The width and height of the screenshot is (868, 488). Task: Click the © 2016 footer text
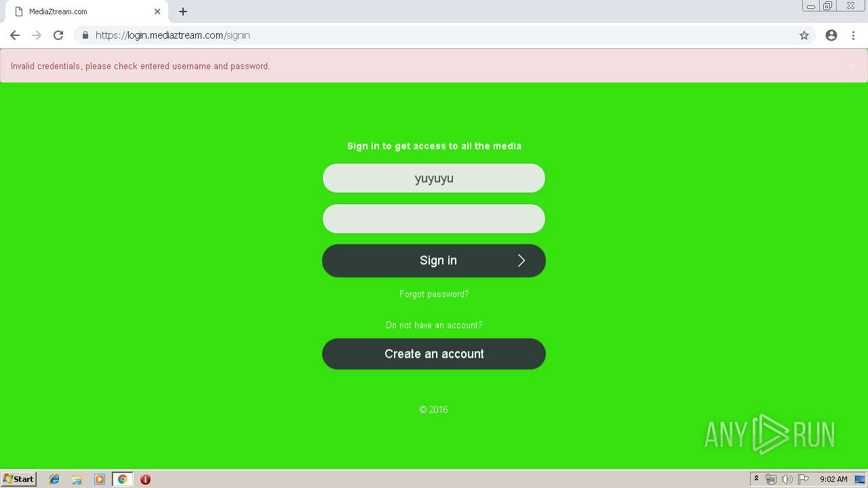tap(433, 409)
